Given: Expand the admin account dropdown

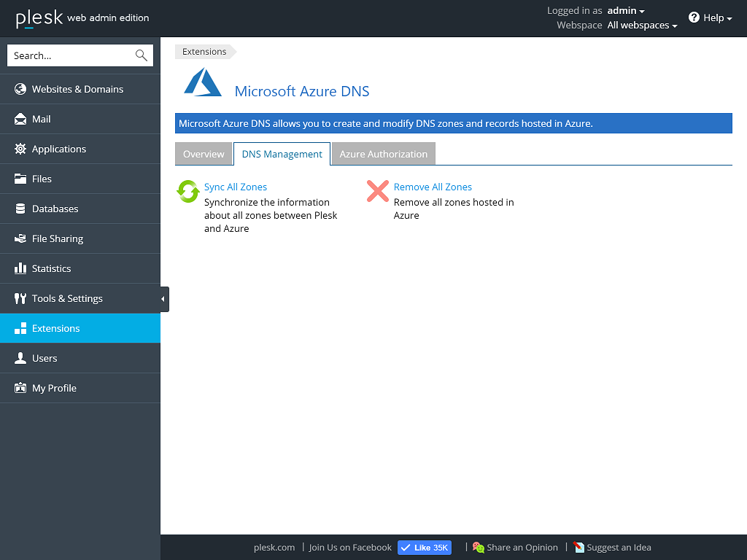Looking at the screenshot, I should (626, 11).
